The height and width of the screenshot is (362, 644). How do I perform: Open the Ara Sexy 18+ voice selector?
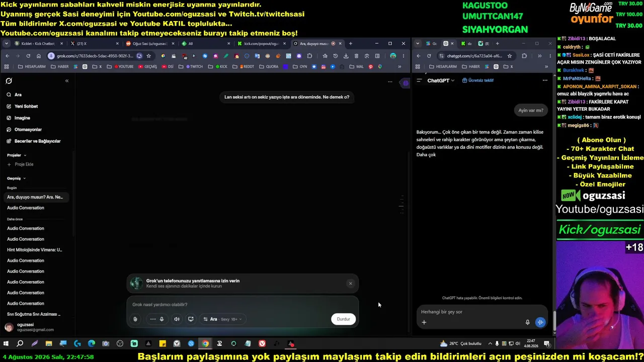pyautogui.click(x=222, y=319)
